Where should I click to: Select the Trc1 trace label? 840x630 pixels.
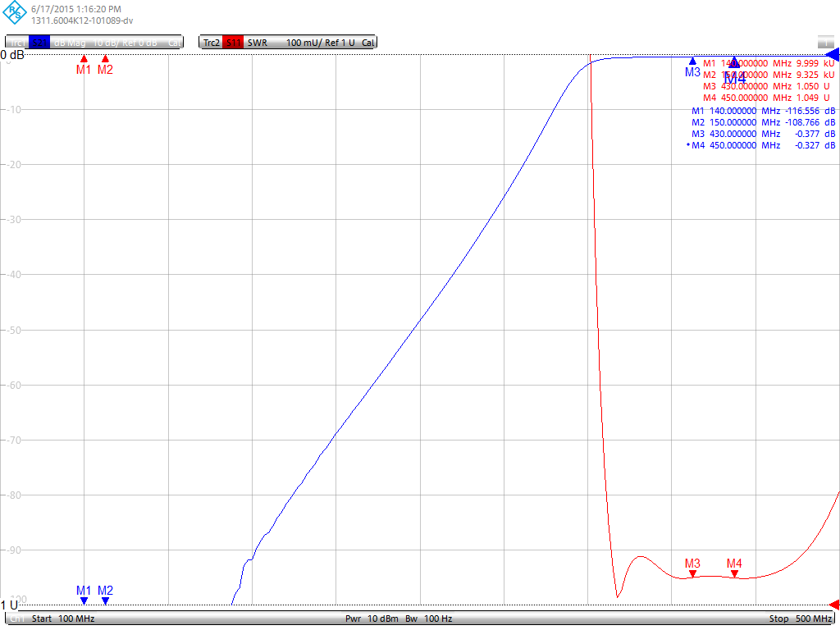pyautogui.click(x=17, y=43)
